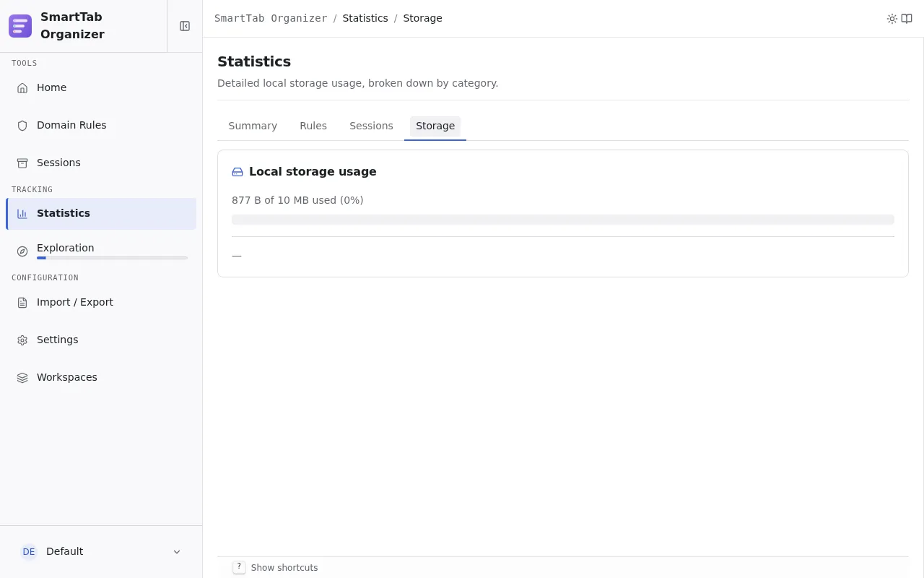Click the Storage breadcrumb item

click(422, 18)
